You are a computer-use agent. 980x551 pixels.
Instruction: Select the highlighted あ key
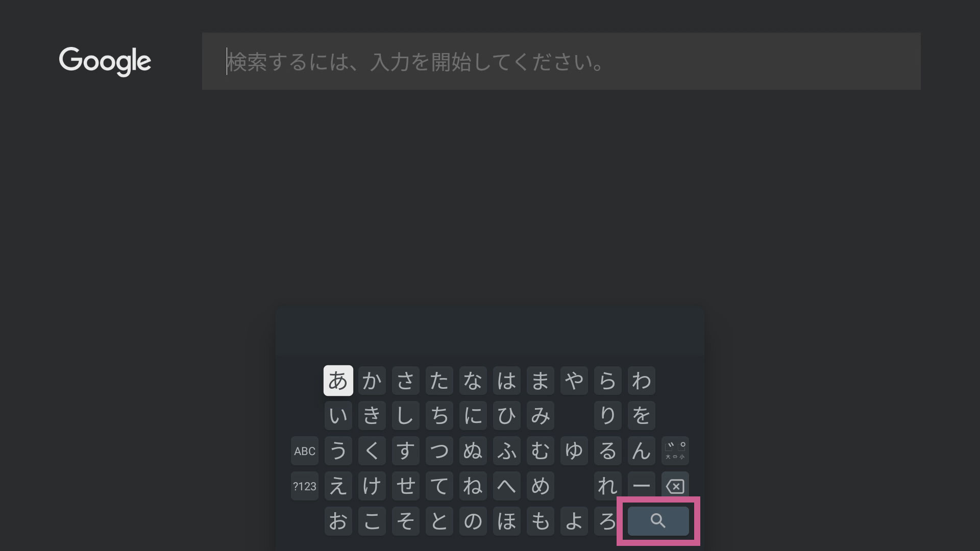pos(338,381)
